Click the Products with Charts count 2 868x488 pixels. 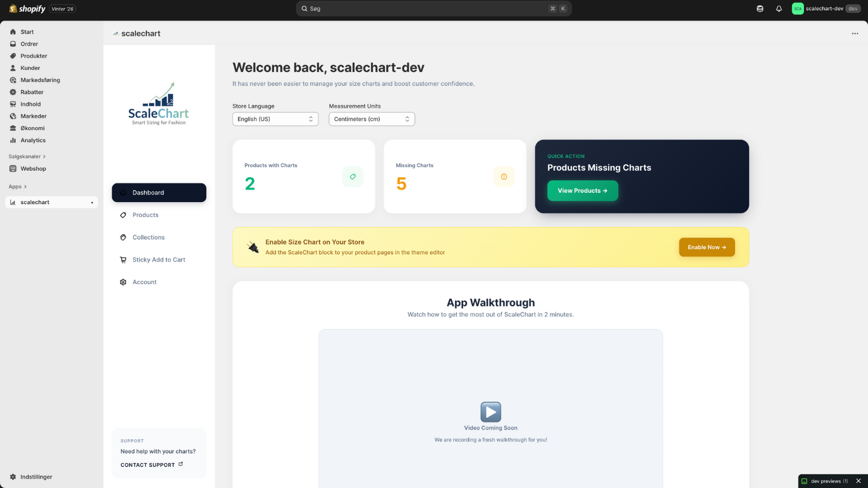coord(250,184)
